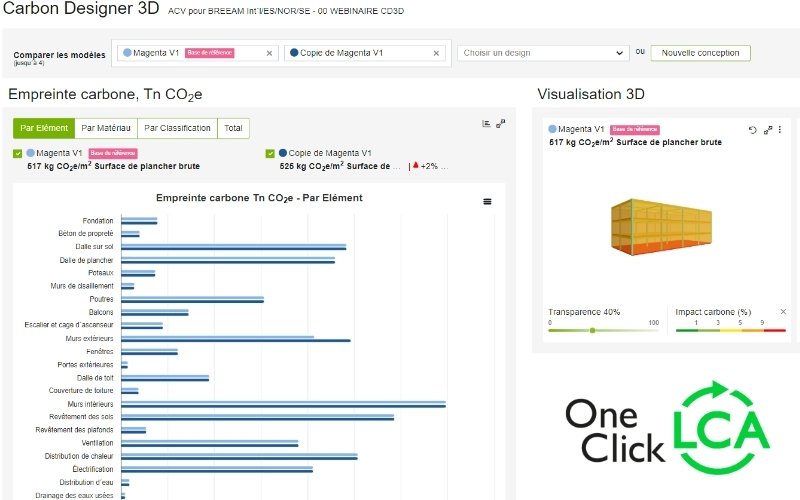800x500 pixels.
Task: Reset the 3D view rotation
Action: 753,130
